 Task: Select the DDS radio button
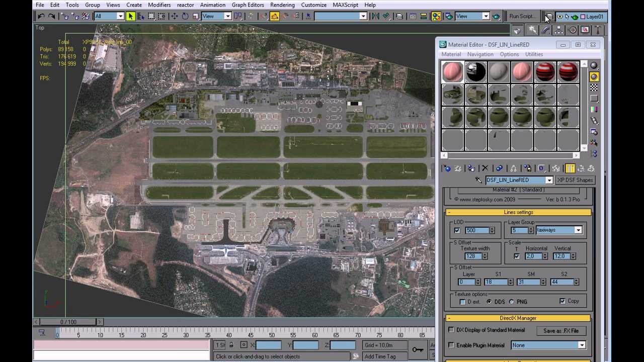click(489, 302)
